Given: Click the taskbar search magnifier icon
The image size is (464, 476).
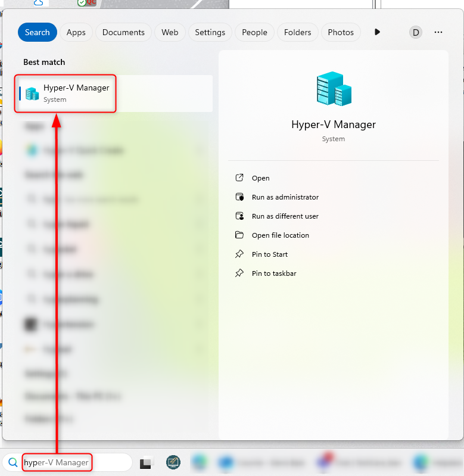Looking at the screenshot, I should point(13,462).
